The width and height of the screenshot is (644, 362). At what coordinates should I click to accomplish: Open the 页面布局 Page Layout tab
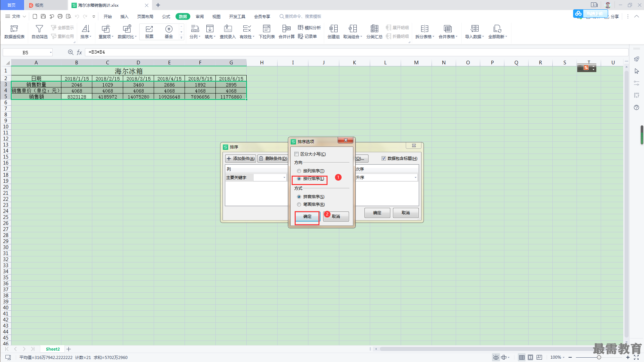point(145,16)
